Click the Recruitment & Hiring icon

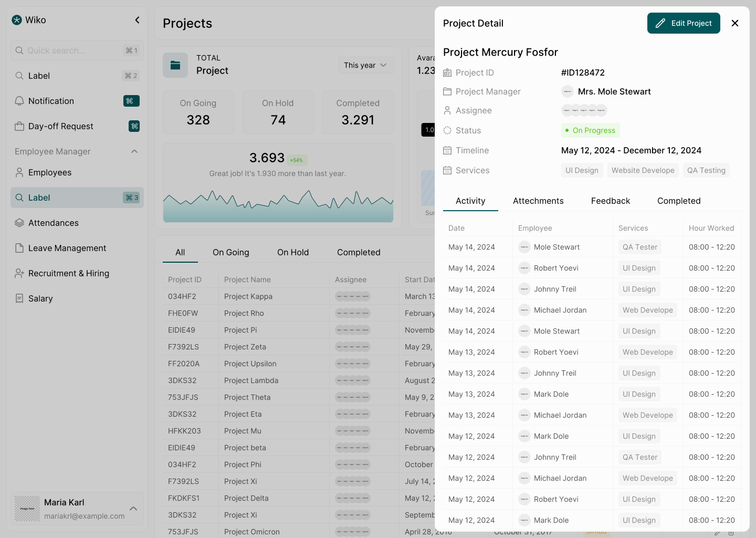pos(19,273)
